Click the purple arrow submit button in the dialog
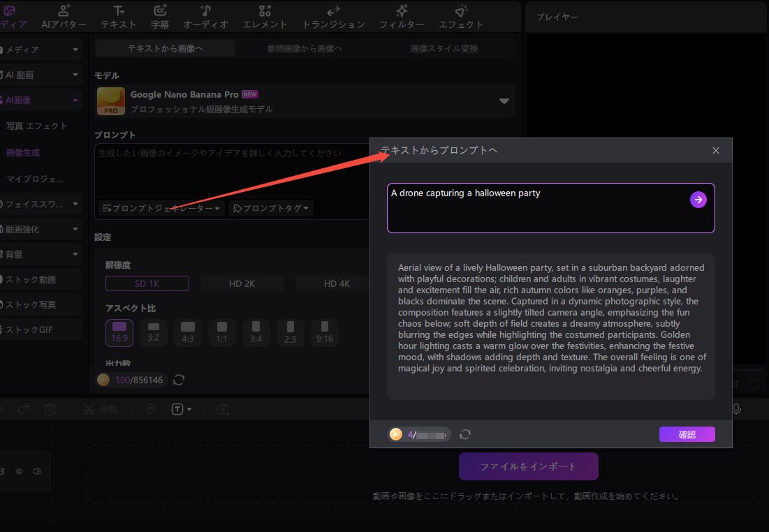 tap(698, 200)
